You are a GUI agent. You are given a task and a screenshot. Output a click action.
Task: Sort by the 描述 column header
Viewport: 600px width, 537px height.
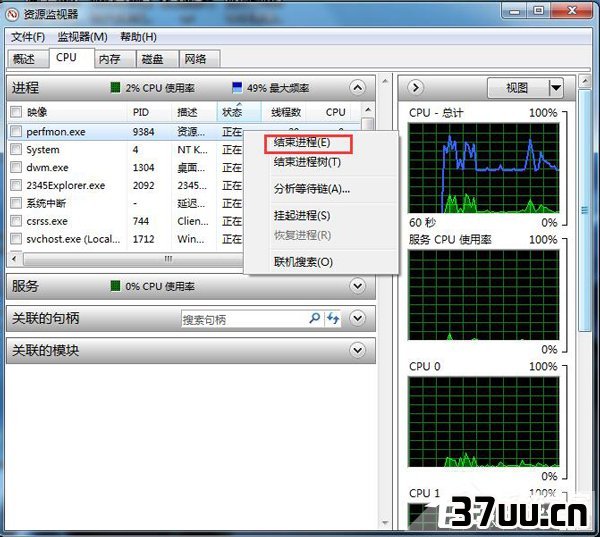(194, 112)
